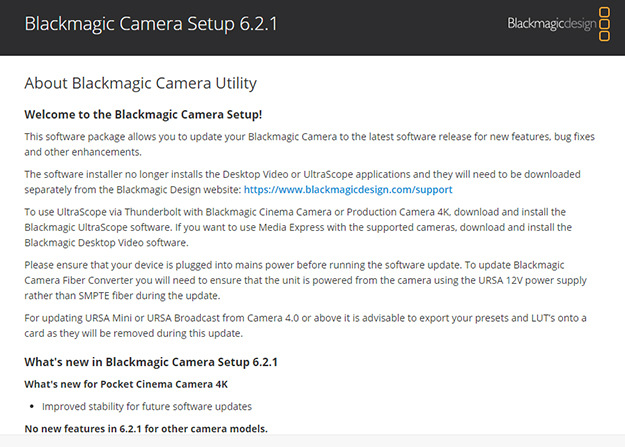Click the Blackmagic Camera Setup 6.2.1 title
Screen dimensions: 625x447
click(x=150, y=23)
